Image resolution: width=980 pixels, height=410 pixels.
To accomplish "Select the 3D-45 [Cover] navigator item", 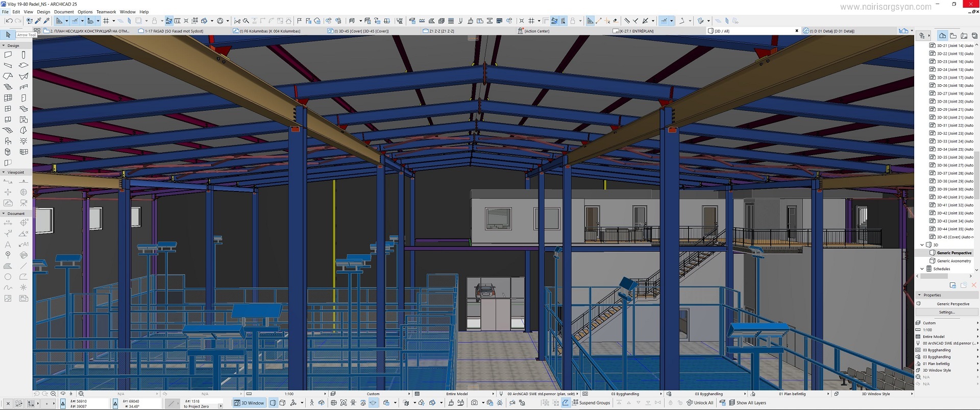I will coord(951,237).
